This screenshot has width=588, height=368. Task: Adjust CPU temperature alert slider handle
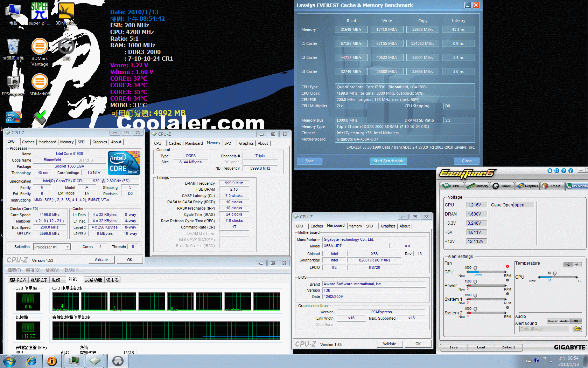[x=554, y=274]
